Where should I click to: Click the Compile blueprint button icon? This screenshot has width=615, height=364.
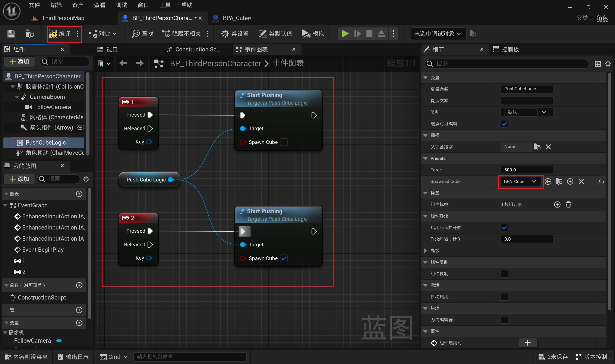click(x=53, y=34)
